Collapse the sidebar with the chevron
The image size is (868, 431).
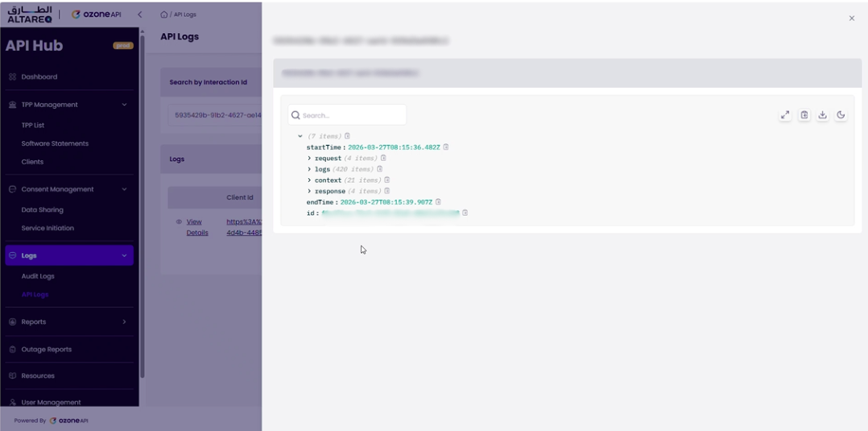(x=139, y=15)
